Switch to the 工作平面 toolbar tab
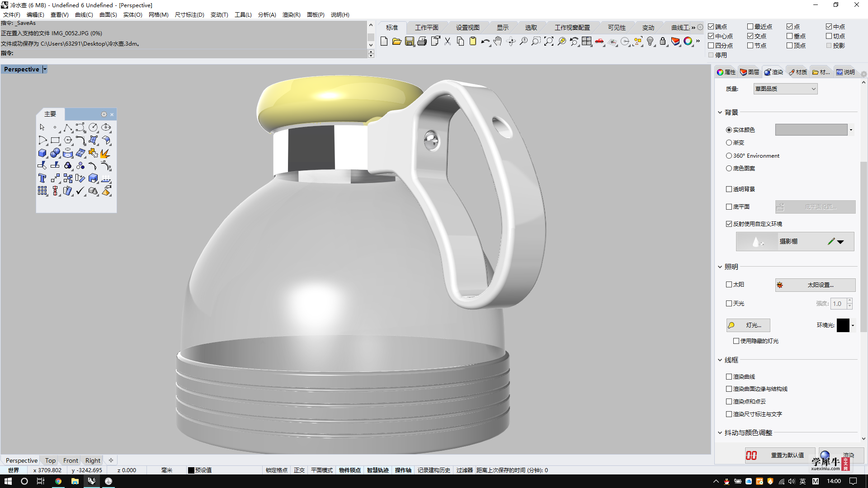Viewport: 868px width, 488px height. pyautogui.click(x=427, y=28)
